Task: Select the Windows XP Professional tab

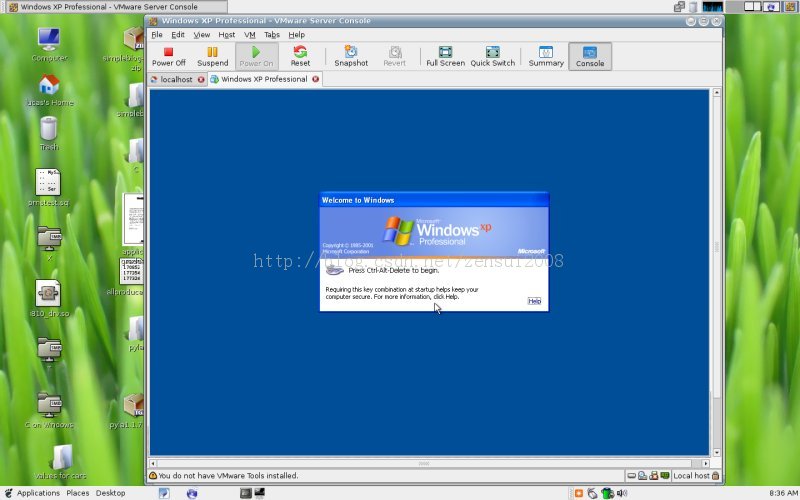Action: (x=264, y=79)
